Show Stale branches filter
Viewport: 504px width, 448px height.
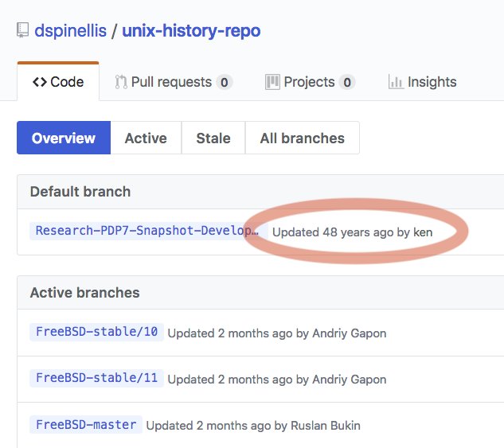point(213,138)
